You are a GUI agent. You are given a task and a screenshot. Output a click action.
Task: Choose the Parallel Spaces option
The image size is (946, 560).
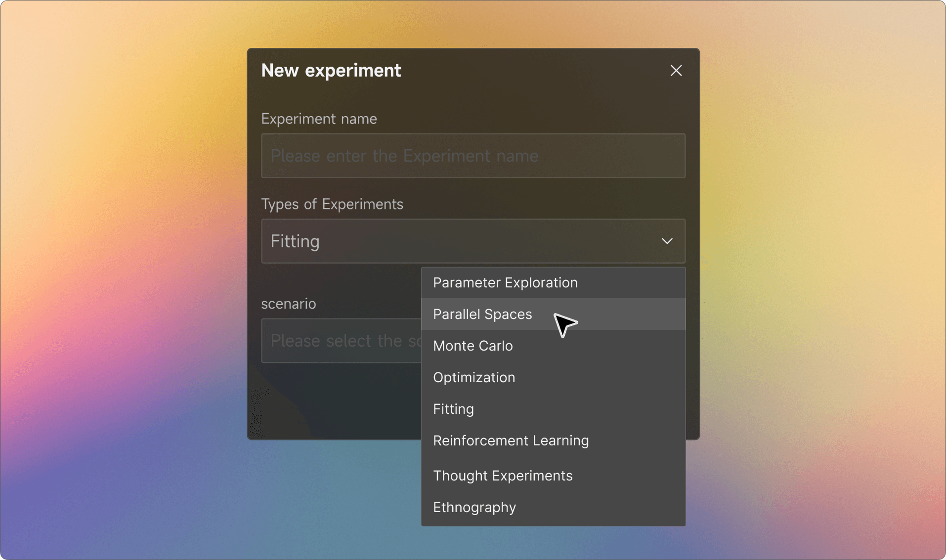tap(482, 315)
